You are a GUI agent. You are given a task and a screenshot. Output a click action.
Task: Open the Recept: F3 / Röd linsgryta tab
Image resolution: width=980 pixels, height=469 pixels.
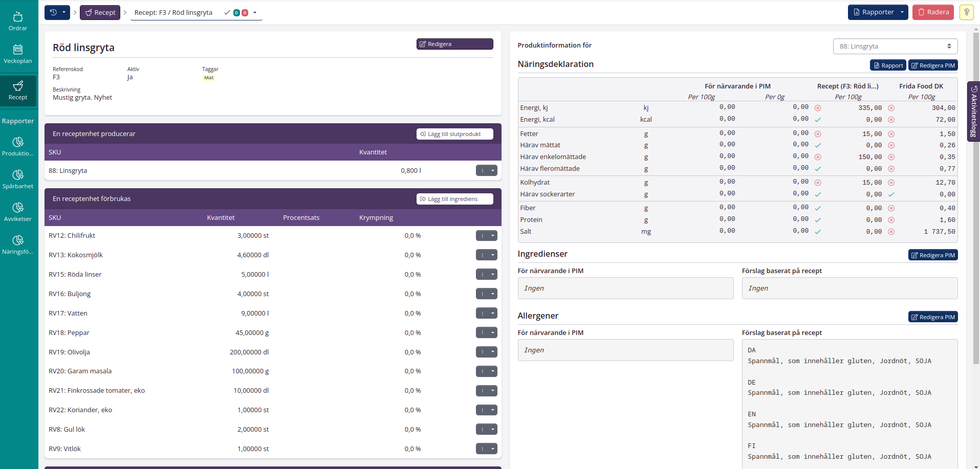[174, 12]
